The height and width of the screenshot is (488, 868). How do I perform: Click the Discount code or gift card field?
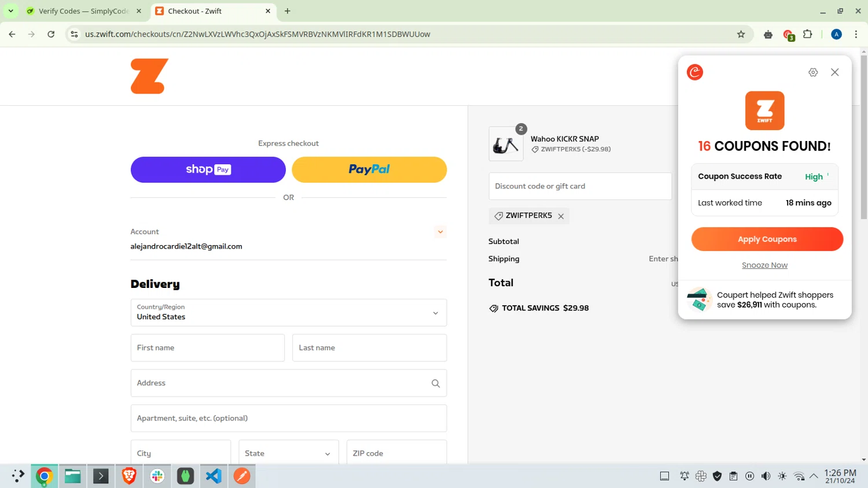pos(580,186)
